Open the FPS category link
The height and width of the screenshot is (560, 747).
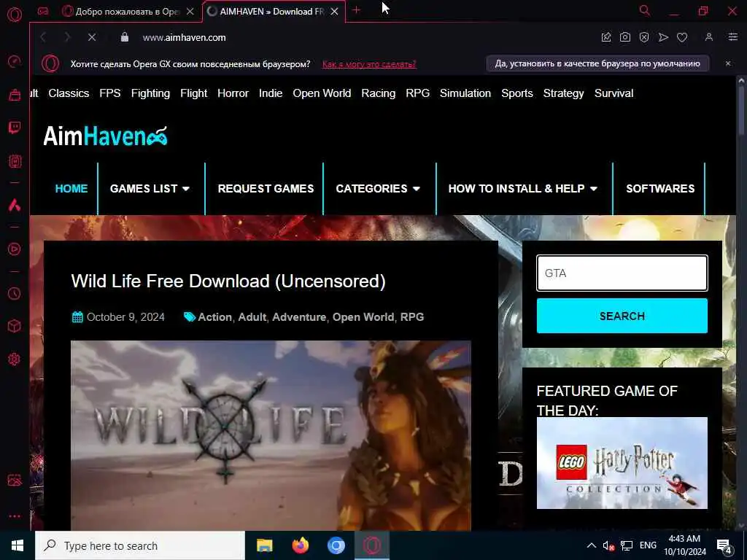click(110, 93)
